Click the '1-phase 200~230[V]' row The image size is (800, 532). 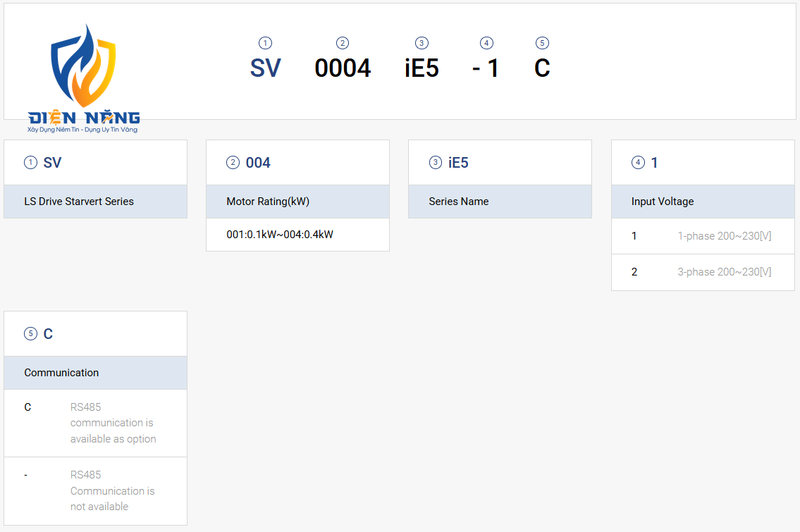pyautogui.click(x=703, y=236)
